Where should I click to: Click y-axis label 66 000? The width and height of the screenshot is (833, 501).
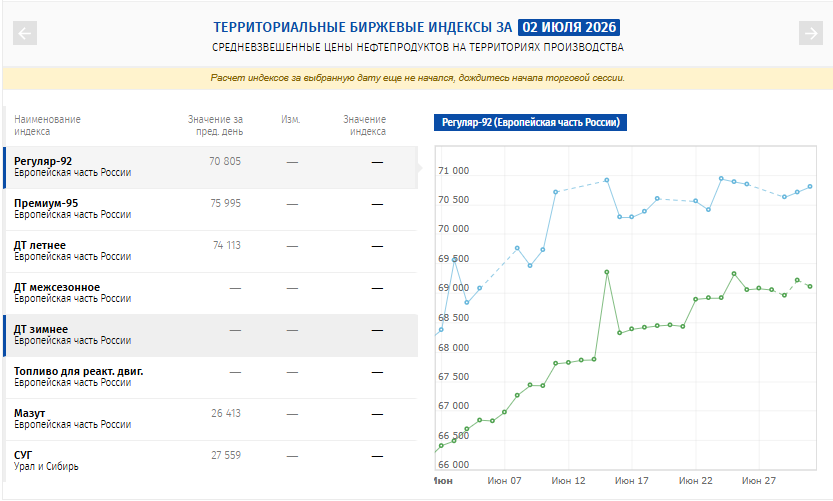[453, 465]
